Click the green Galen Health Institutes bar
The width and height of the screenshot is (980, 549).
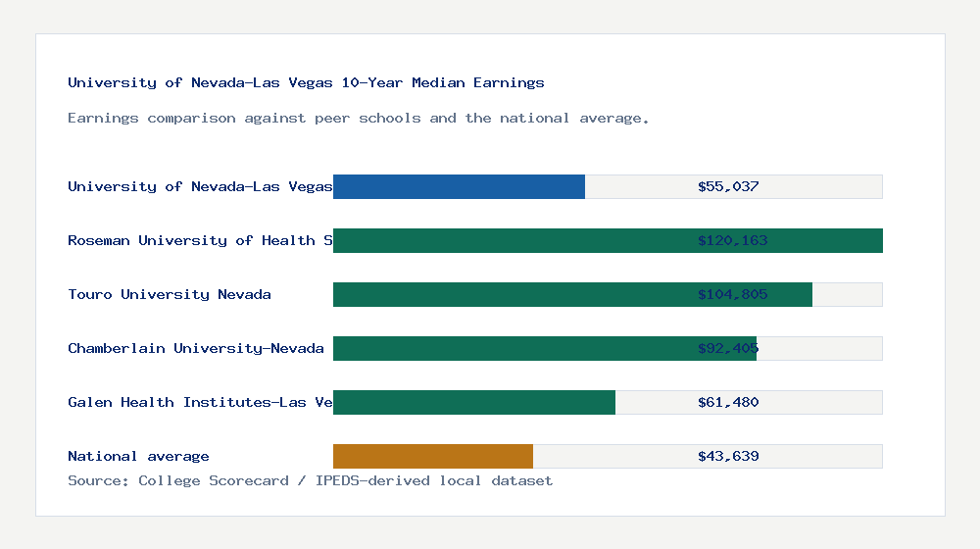coord(474,402)
